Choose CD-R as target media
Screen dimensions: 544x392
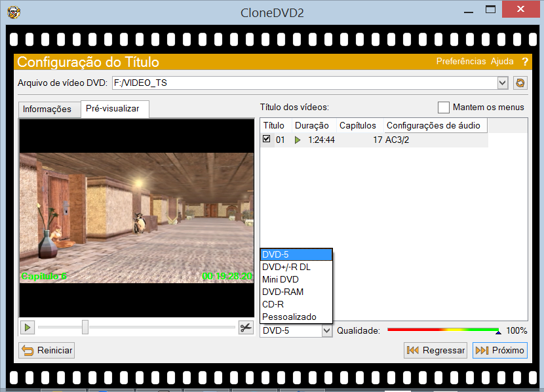point(296,305)
